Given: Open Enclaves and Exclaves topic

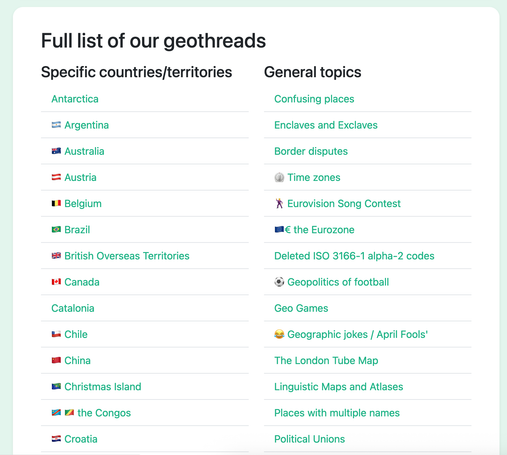Looking at the screenshot, I should click(x=326, y=125).
